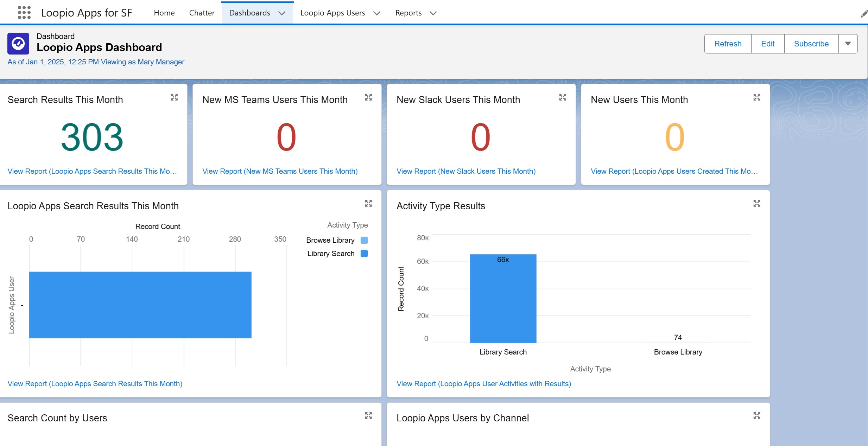Open the Chatter tab
The height and width of the screenshot is (446, 868).
click(x=202, y=13)
